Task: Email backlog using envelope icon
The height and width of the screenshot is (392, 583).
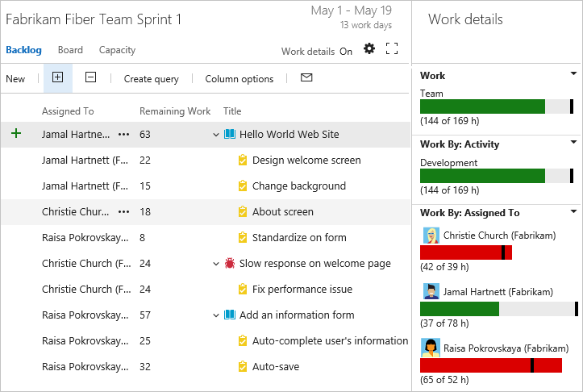Action: [x=306, y=77]
